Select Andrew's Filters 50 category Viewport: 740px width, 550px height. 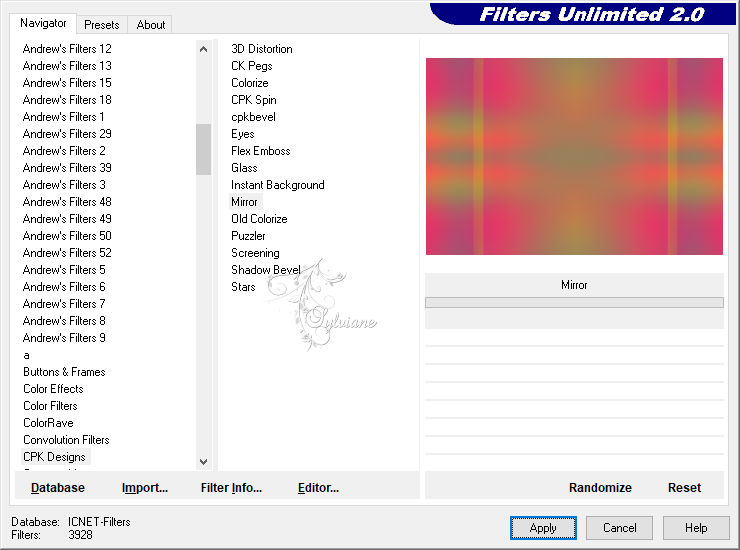67,236
